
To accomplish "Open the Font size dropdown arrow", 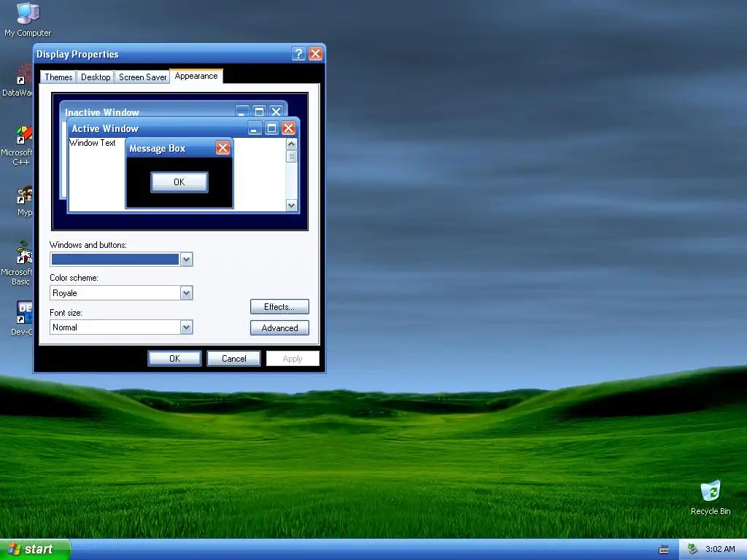I will coord(186,327).
